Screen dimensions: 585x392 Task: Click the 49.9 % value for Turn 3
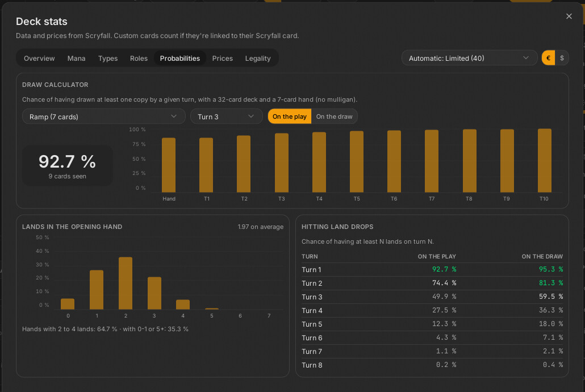click(x=444, y=297)
